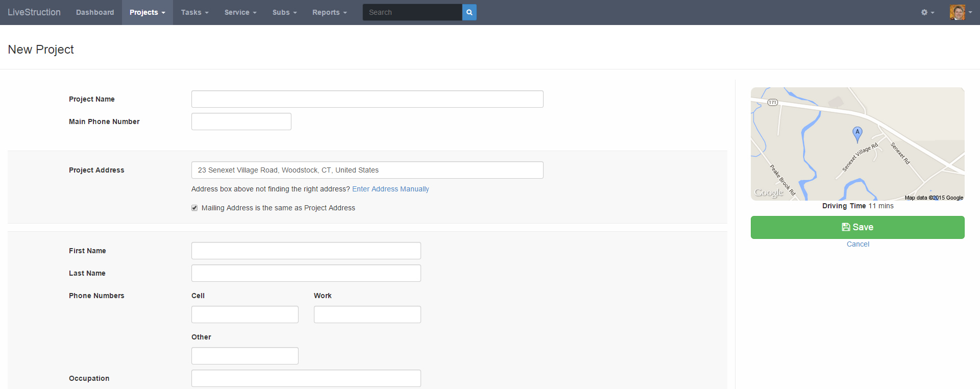The image size is (980, 389).
Task: Uncheck Mailing Address same as Project Address
Action: pyautogui.click(x=194, y=208)
